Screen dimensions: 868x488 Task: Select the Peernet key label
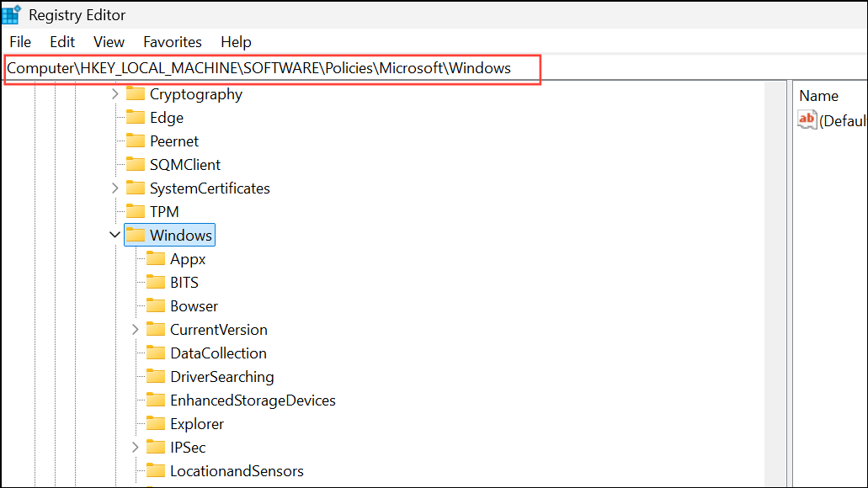coord(173,141)
